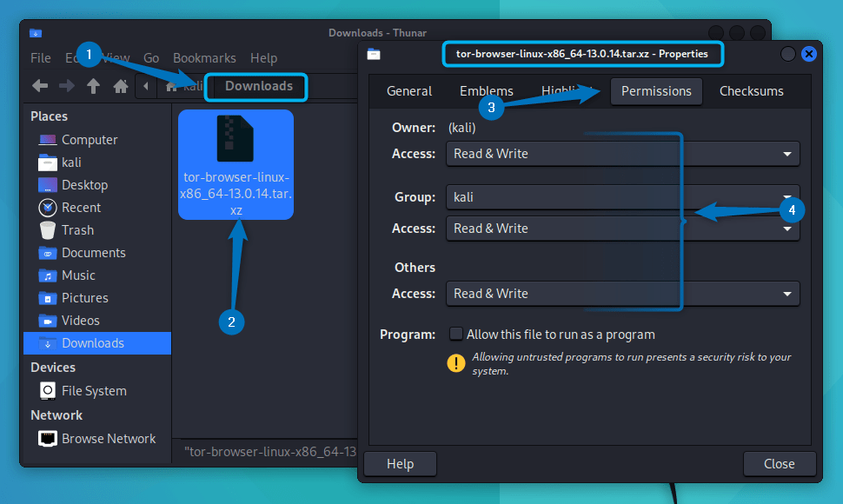Open the Bookmarks menu
The height and width of the screenshot is (504, 843).
(x=204, y=58)
